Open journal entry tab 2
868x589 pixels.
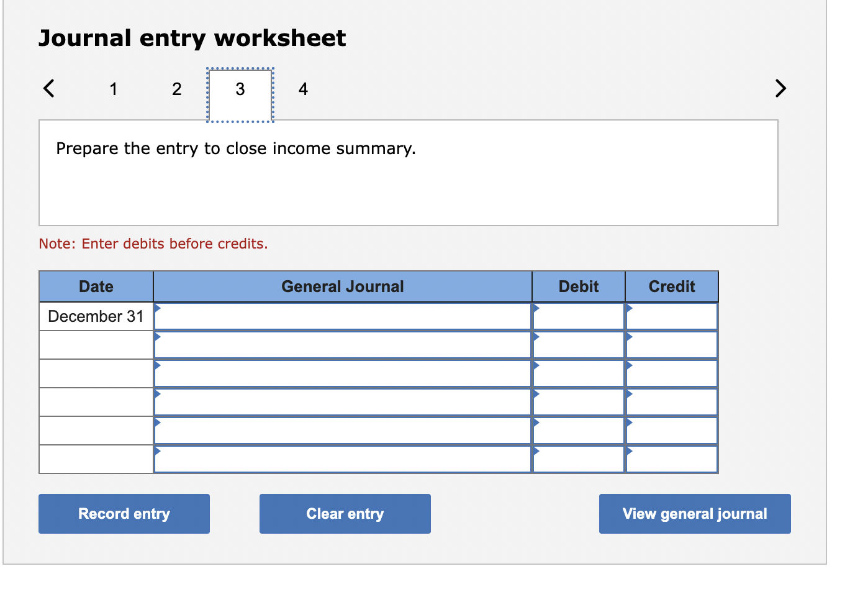tap(177, 89)
